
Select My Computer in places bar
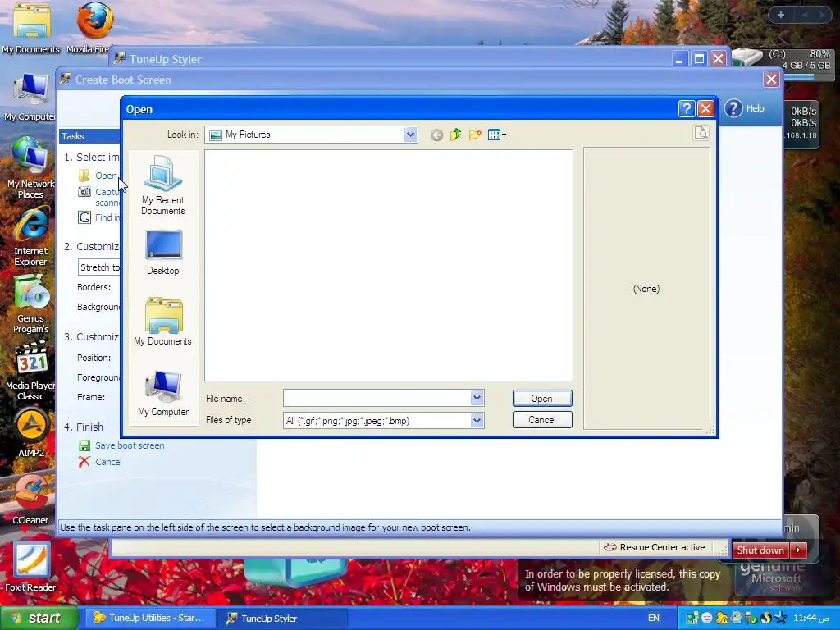coord(163,393)
